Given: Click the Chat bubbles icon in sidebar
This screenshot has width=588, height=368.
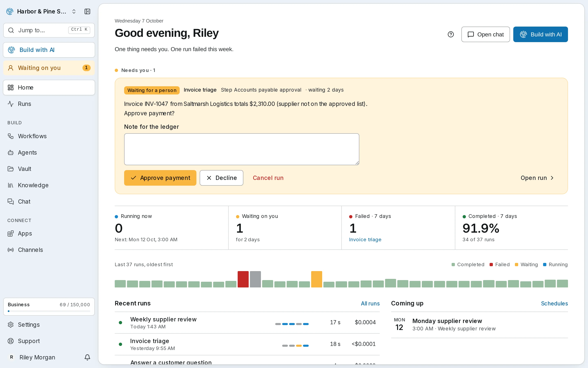Looking at the screenshot, I should click(10, 202).
